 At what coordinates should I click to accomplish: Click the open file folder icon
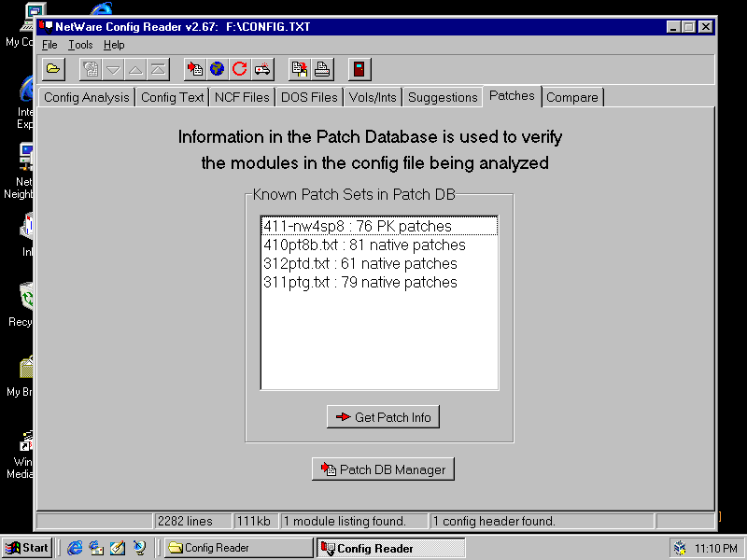[53, 69]
